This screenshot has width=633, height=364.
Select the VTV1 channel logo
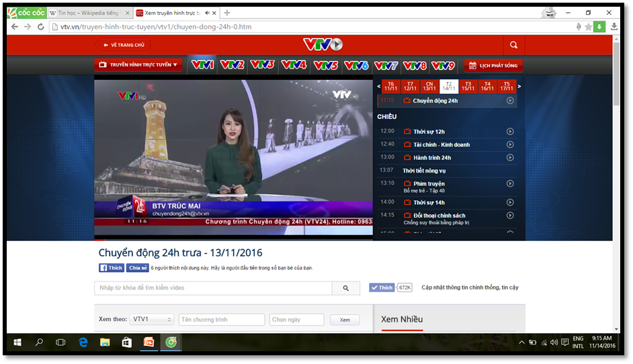pyautogui.click(x=203, y=64)
